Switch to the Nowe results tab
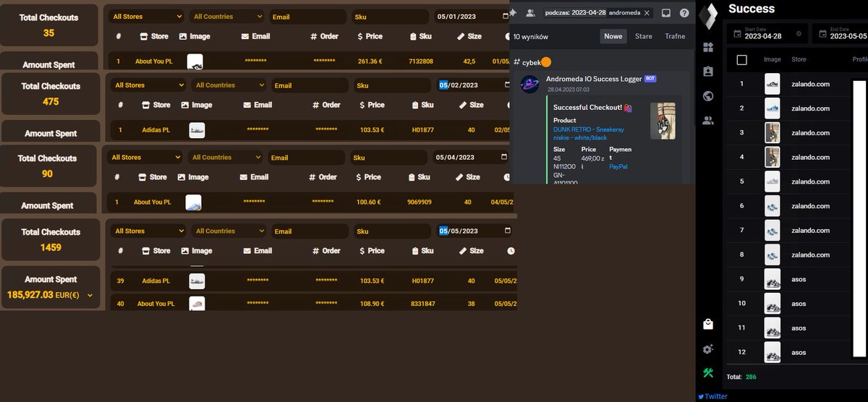This screenshot has height=402, width=868. click(613, 36)
